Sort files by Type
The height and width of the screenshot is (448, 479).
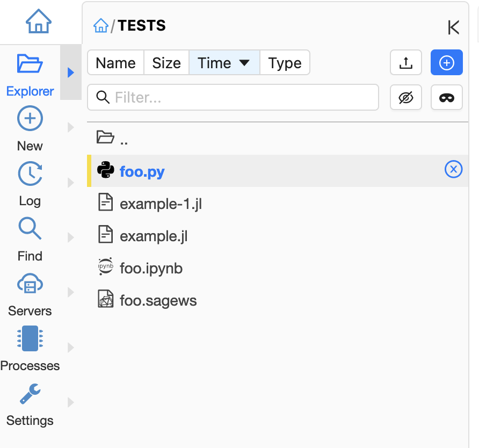(x=285, y=63)
